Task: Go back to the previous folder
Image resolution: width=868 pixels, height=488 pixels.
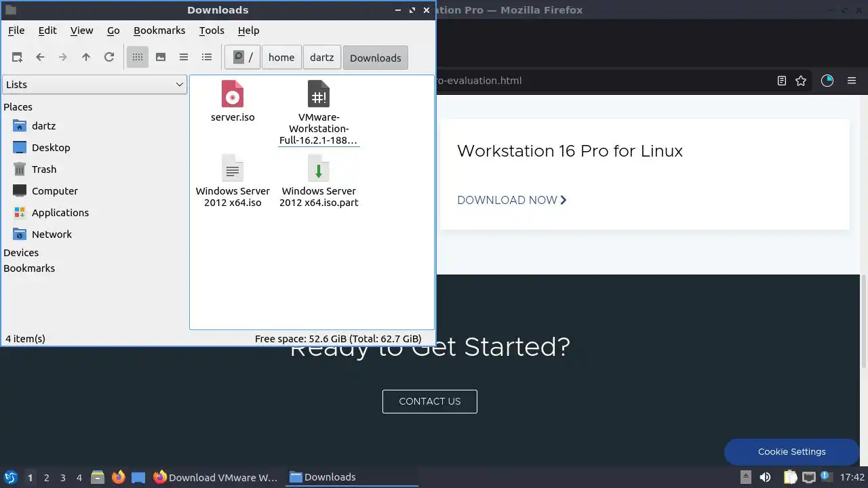Action: [x=40, y=58]
